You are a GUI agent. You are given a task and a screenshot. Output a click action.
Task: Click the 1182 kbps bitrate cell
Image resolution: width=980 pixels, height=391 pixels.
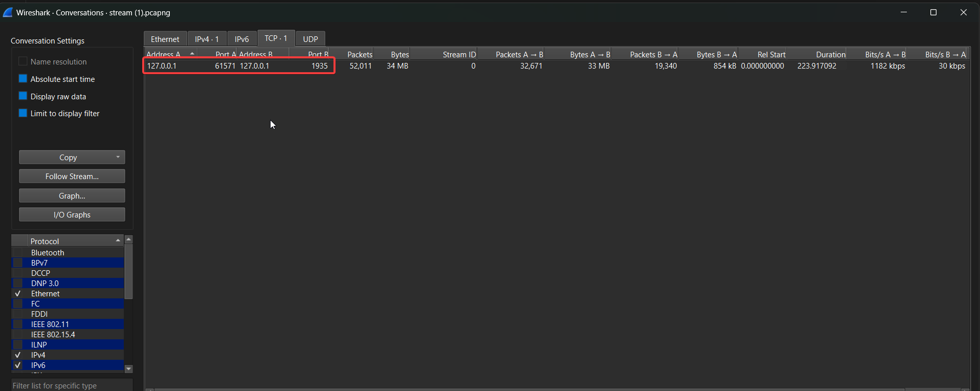[x=888, y=66]
